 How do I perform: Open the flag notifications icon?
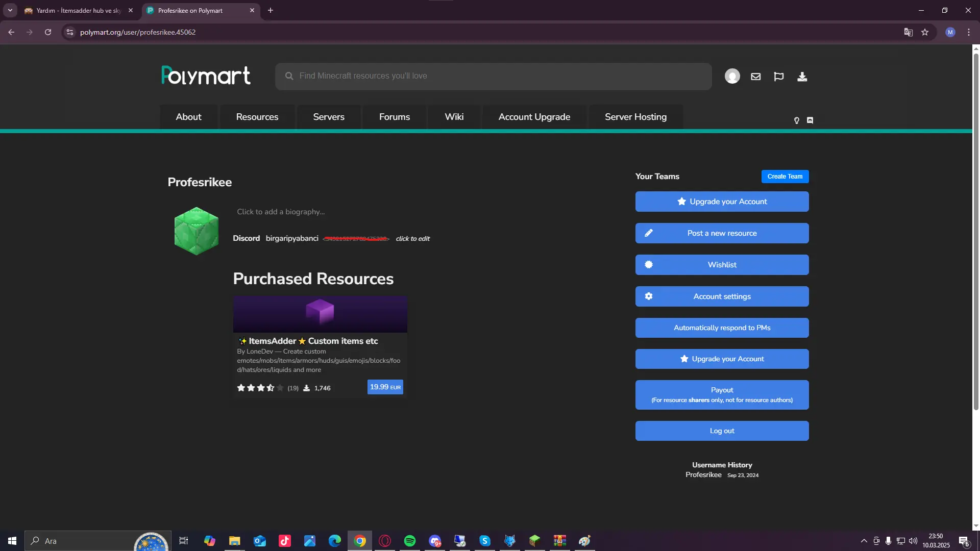(x=779, y=77)
